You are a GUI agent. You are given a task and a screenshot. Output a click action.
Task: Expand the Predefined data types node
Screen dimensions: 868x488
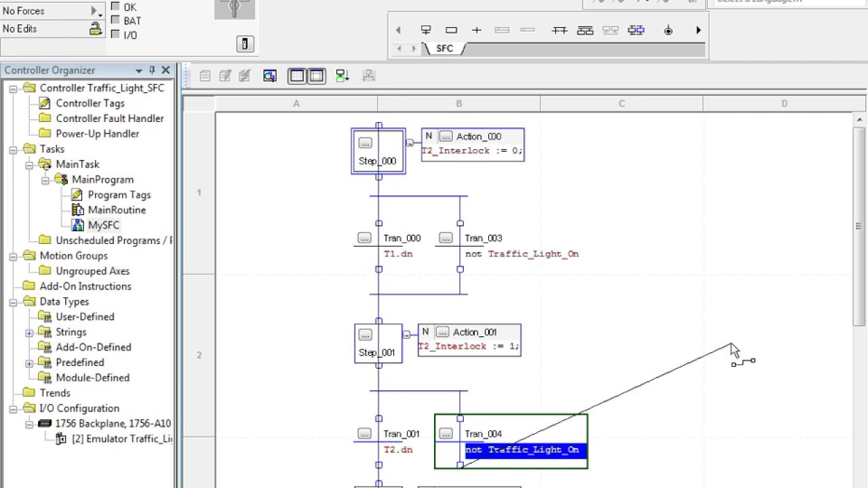[29, 363]
